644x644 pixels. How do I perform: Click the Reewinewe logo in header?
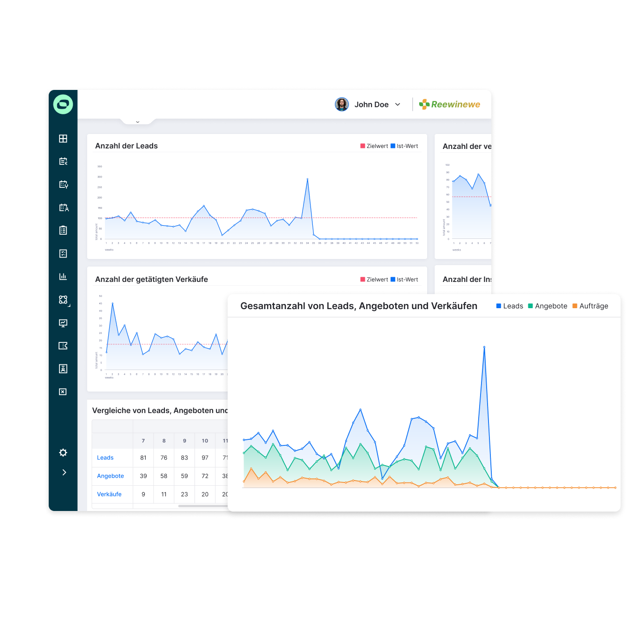[450, 104]
